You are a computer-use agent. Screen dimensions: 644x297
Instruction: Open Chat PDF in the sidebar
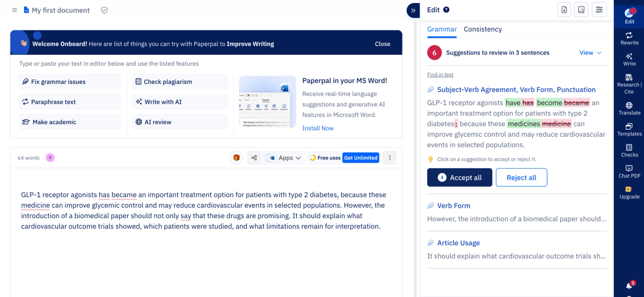pyautogui.click(x=630, y=171)
